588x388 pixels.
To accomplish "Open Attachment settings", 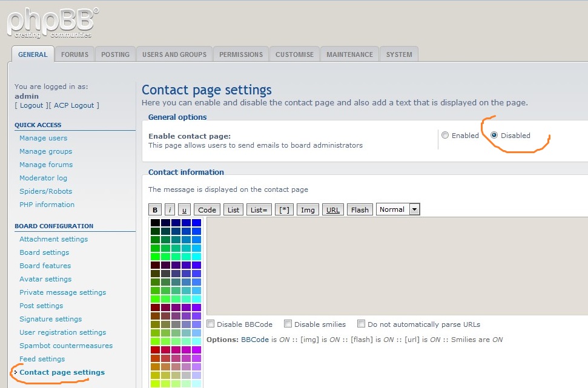I will [x=54, y=239].
